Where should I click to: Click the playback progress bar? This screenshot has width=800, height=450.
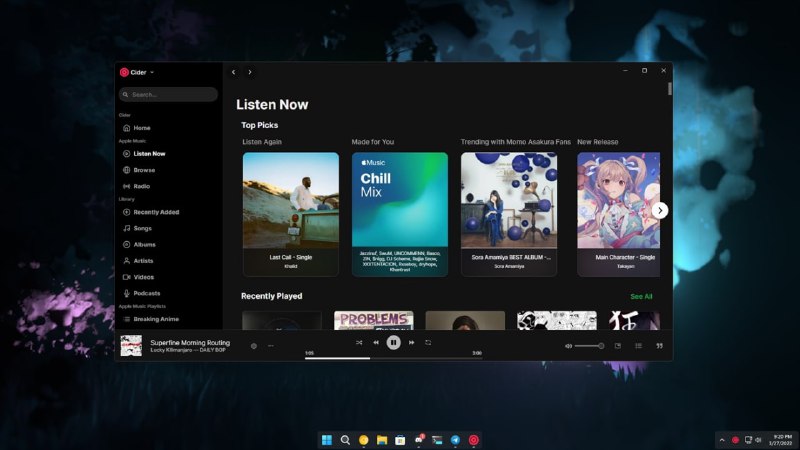393,358
